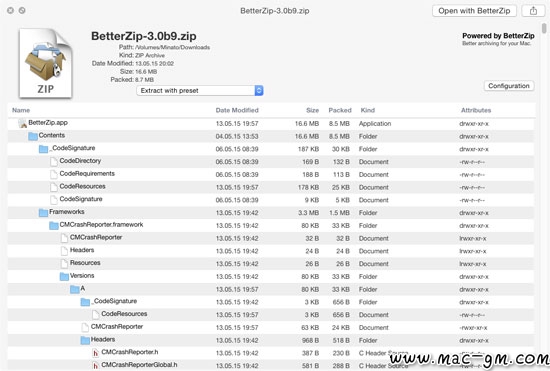Click the Versions folder icon
This screenshot has width=550, height=371.
[x=64, y=276]
